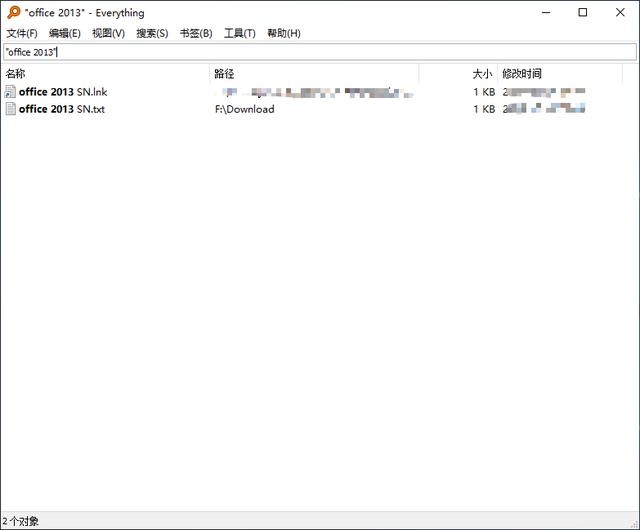Click the window resize grip in status bar
The image size is (640, 530).
pyautogui.click(x=634, y=524)
